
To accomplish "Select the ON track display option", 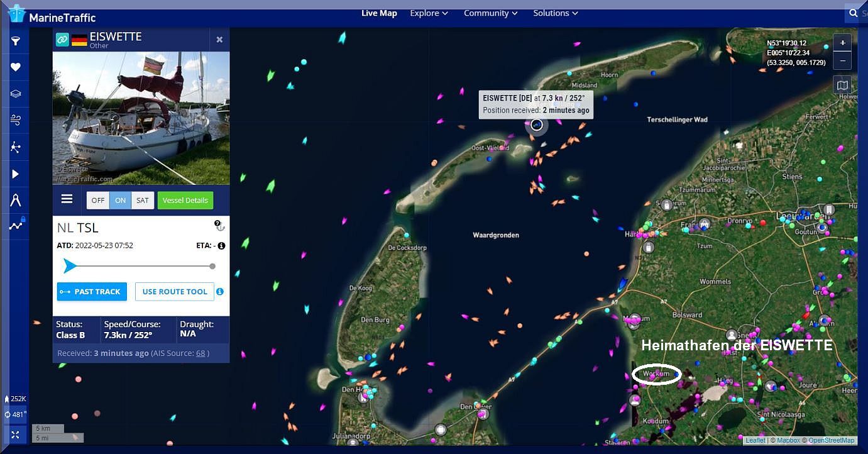I will [x=120, y=201].
